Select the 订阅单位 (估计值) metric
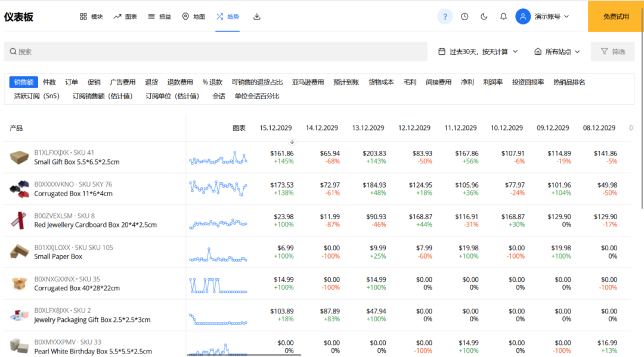 [172, 96]
